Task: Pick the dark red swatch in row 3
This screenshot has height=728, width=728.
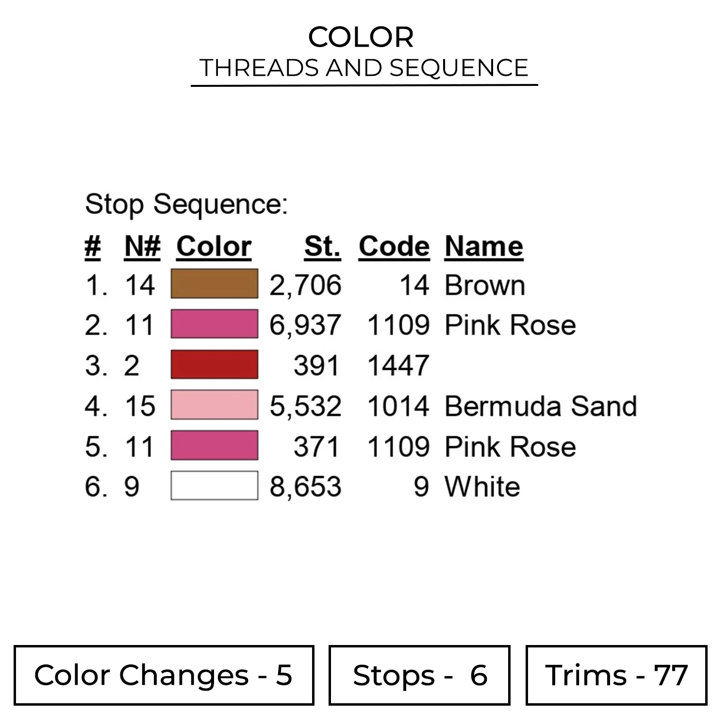Action: [214, 364]
